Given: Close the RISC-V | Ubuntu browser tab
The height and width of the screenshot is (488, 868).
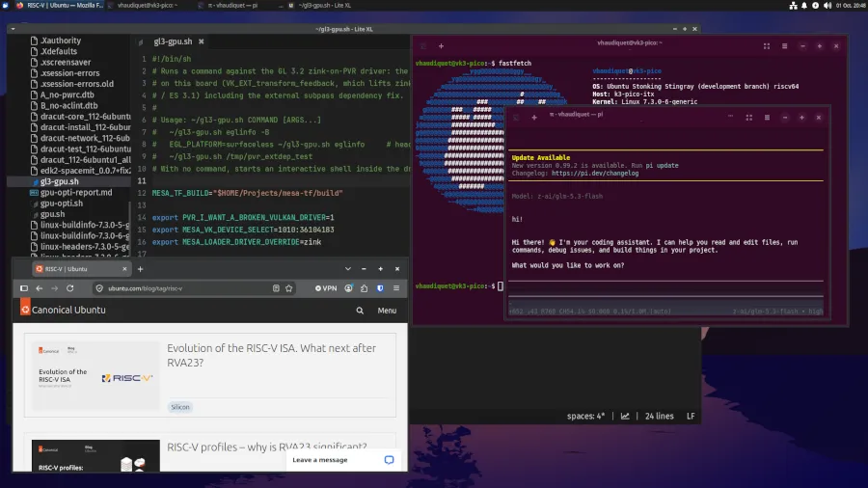Looking at the screenshot, I should [x=124, y=269].
